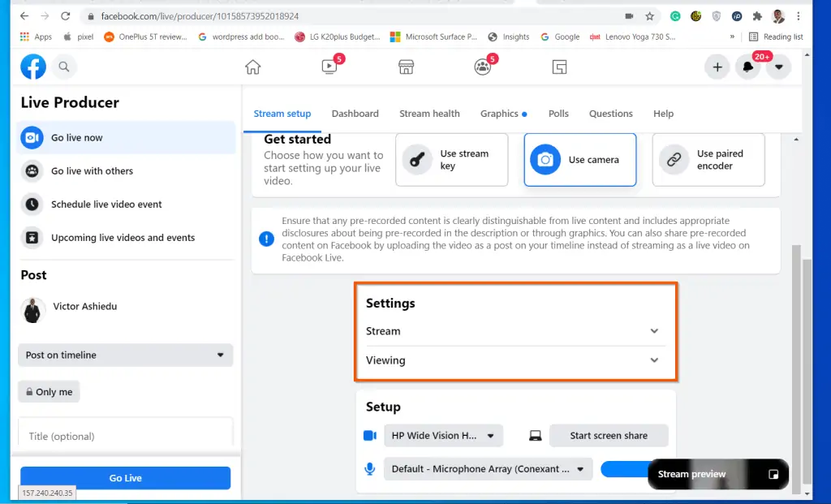Select Go live now
This screenshot has height=504, width=831.
click(x=126, y=138)
